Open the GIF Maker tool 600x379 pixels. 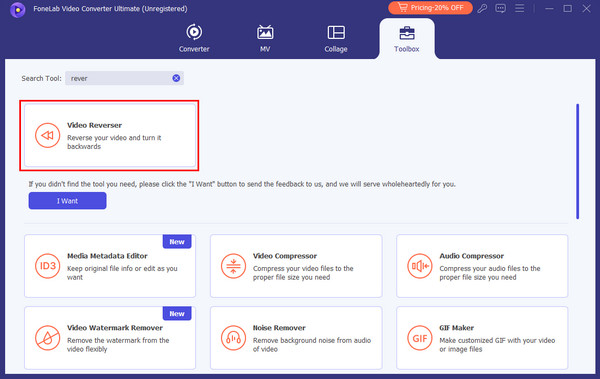pos(482,338)
